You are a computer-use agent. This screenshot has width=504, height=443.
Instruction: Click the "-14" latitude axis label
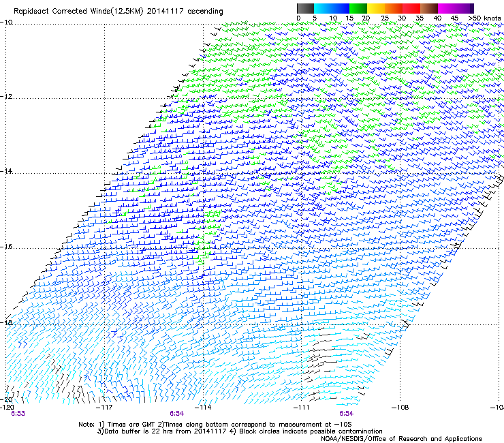tap(6, 171)
